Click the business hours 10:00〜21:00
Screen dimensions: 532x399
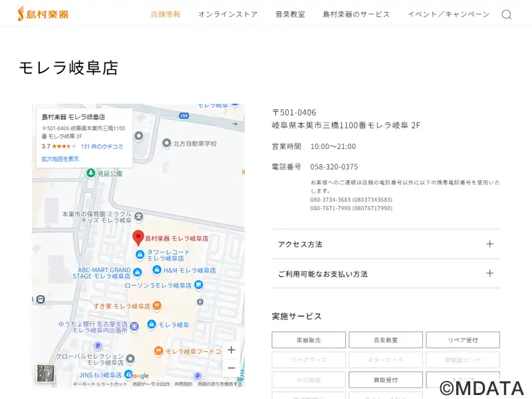pyautogui.click(x=333, y=146)
